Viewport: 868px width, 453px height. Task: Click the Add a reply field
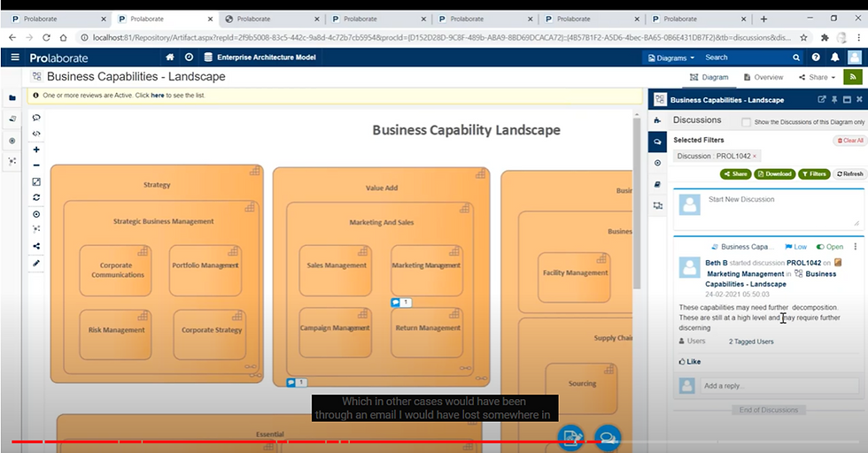coord(779,386)
